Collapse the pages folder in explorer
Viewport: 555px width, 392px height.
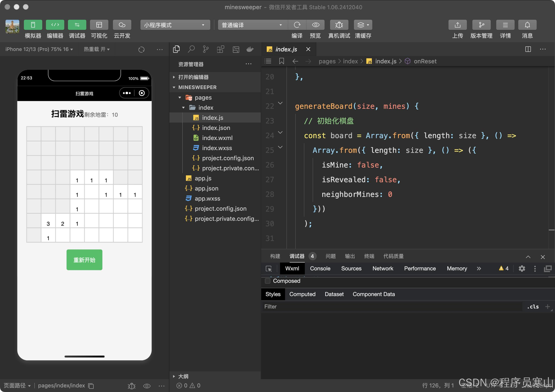pyautogui.click(x=180, y=98)
